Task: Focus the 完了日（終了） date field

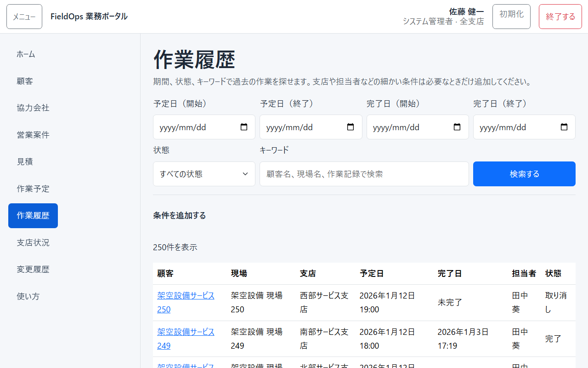Action: point(524,127)
